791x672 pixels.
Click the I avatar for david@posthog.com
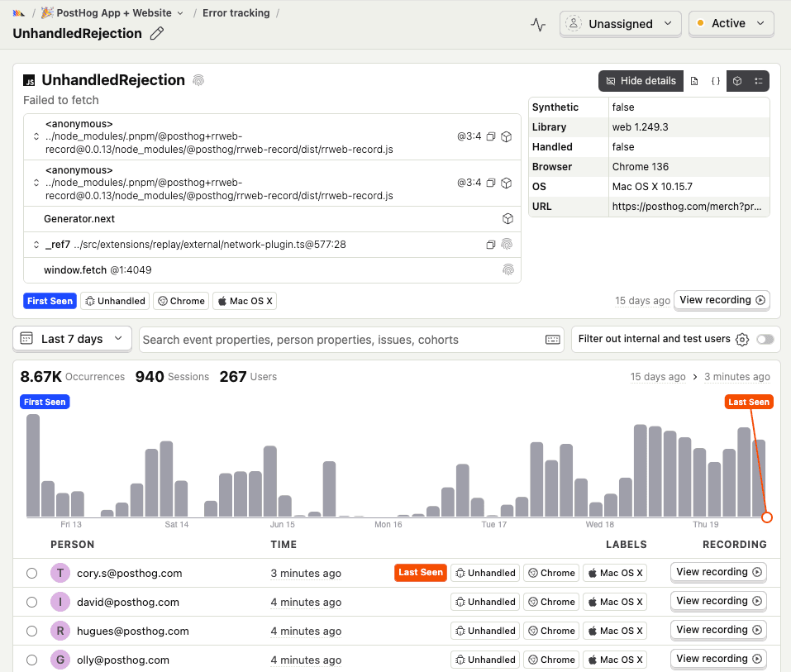60,603
